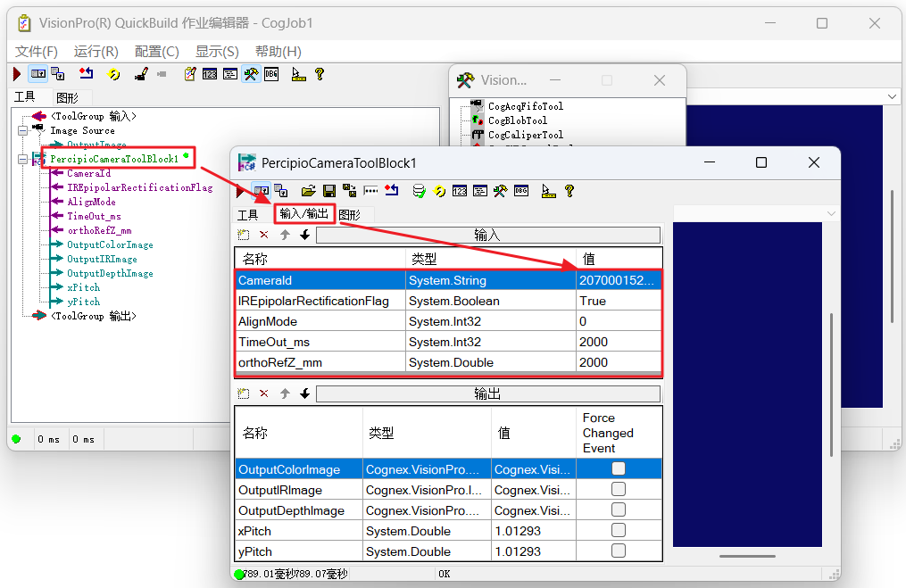Open the dropdown above the PercipioCameraToolBlock1 image display
The width and height of the screenshot is (906, 588).
pyautogui.click(x=831, y=214)
